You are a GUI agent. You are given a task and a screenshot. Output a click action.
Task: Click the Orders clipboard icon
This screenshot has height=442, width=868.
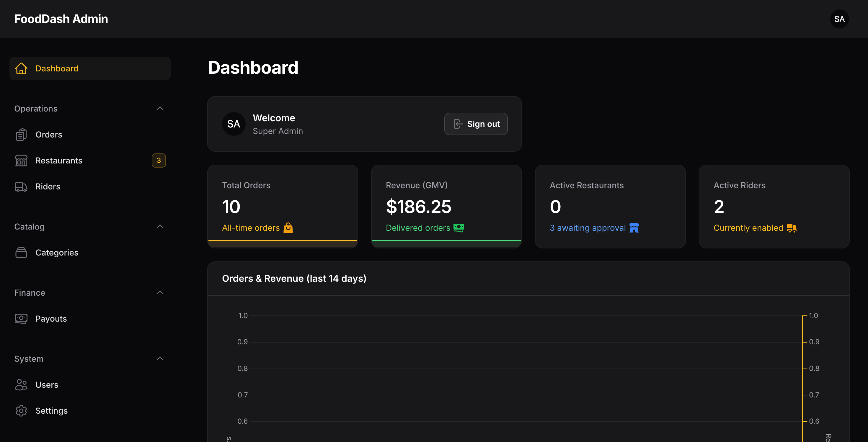point(21,135)
